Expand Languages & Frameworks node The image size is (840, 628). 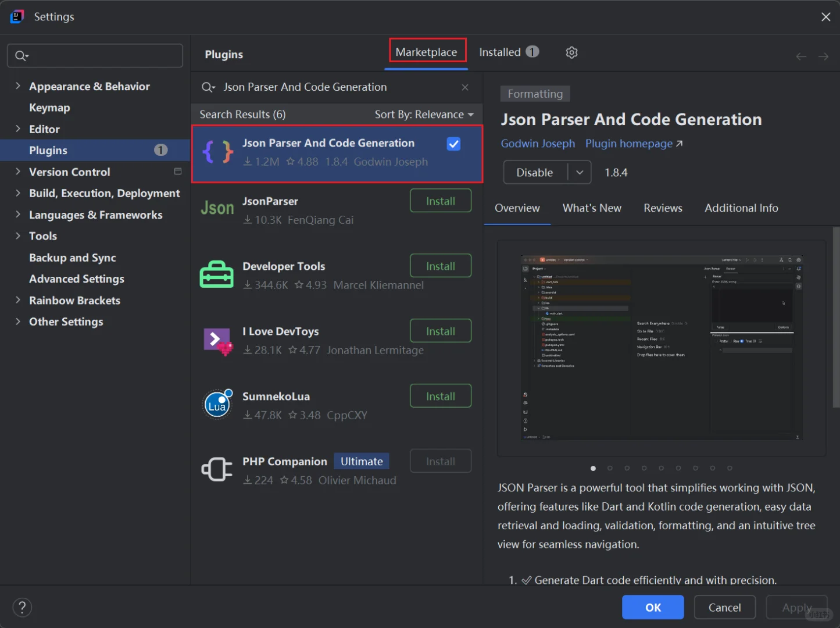(18, 215)
